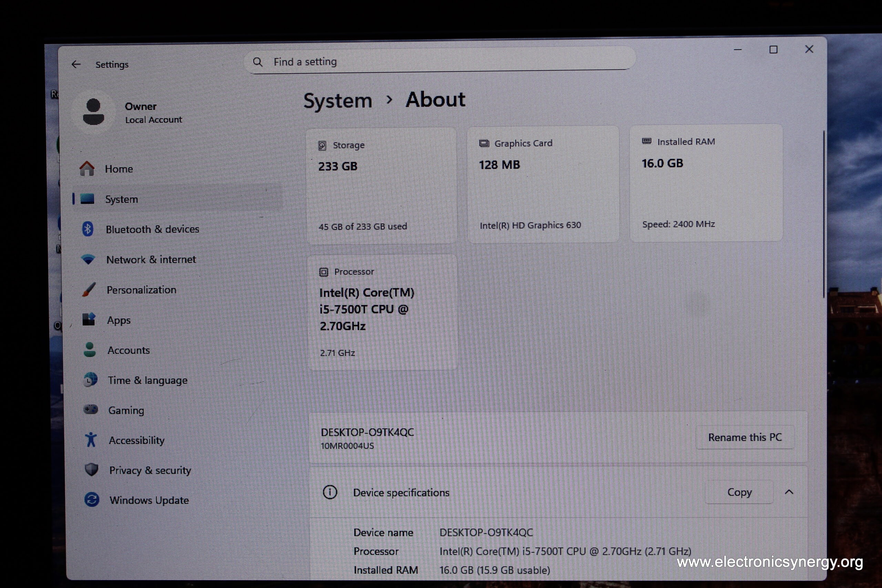Open the Accounts settings page
This screenshot has width=882, height=588.
[128, 350]
